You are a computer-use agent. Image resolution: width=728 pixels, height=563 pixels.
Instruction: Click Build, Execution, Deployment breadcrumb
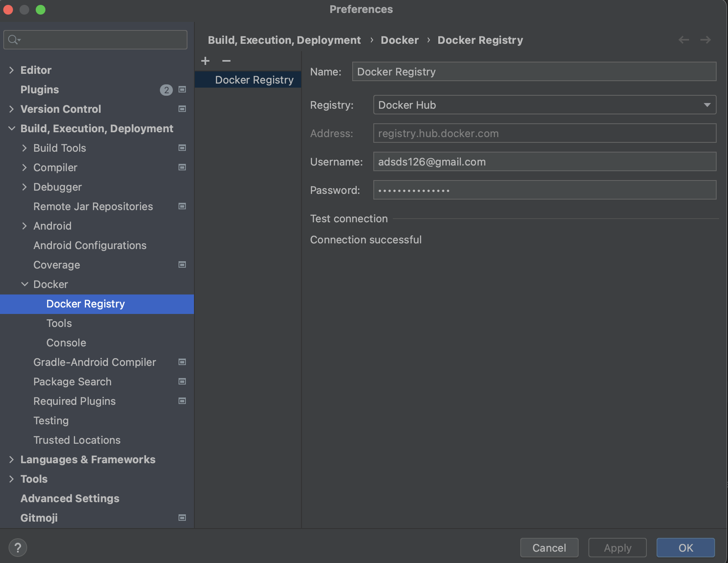(x=284, y=40)
